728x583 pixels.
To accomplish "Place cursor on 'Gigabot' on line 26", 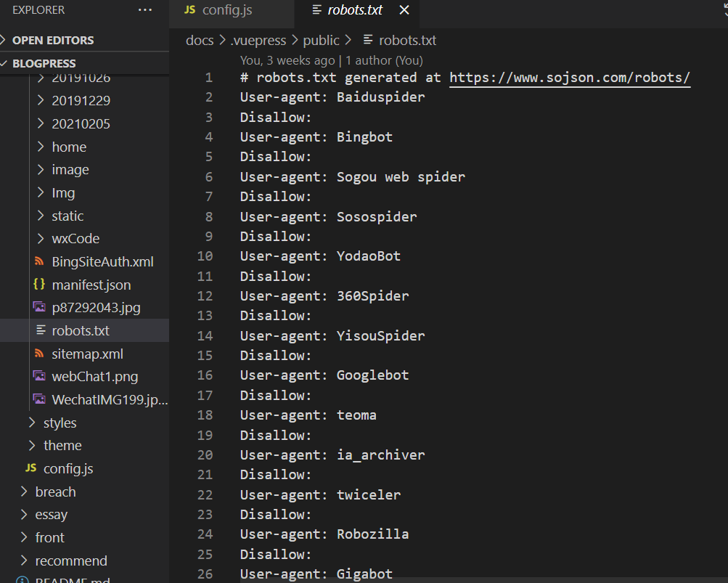I will pos(364,574).
